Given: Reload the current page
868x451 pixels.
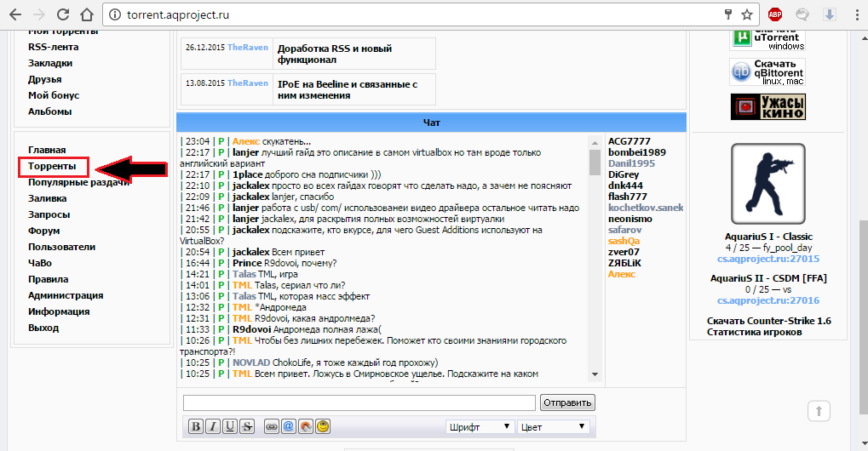Looking at the screenshot, I should 63,15.
